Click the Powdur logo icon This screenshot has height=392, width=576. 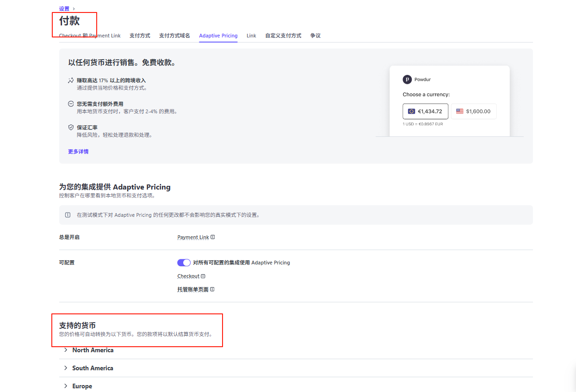[407, 79]
